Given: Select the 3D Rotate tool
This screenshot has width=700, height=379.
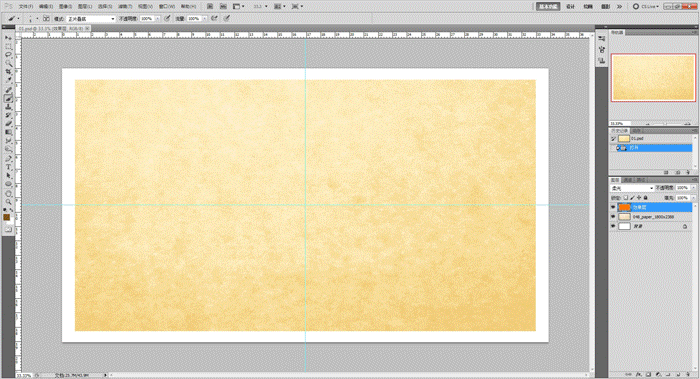Looking at the screenshot, I should pos(8,193).
